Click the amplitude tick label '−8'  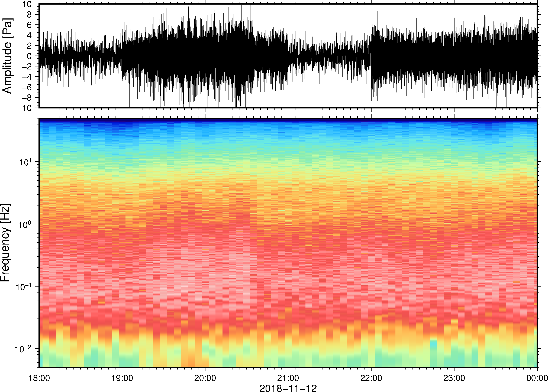click(x=27, y=98)
